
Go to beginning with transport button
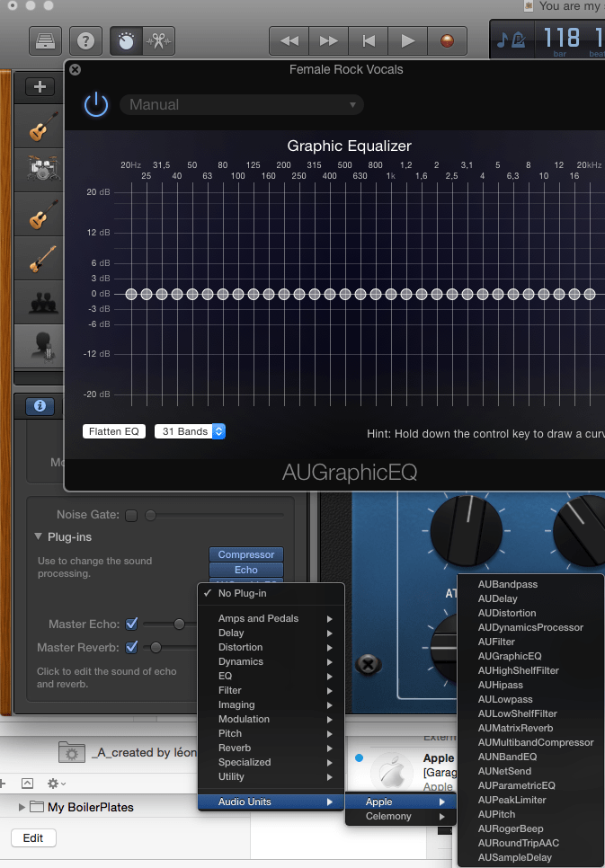coord(369,41)
